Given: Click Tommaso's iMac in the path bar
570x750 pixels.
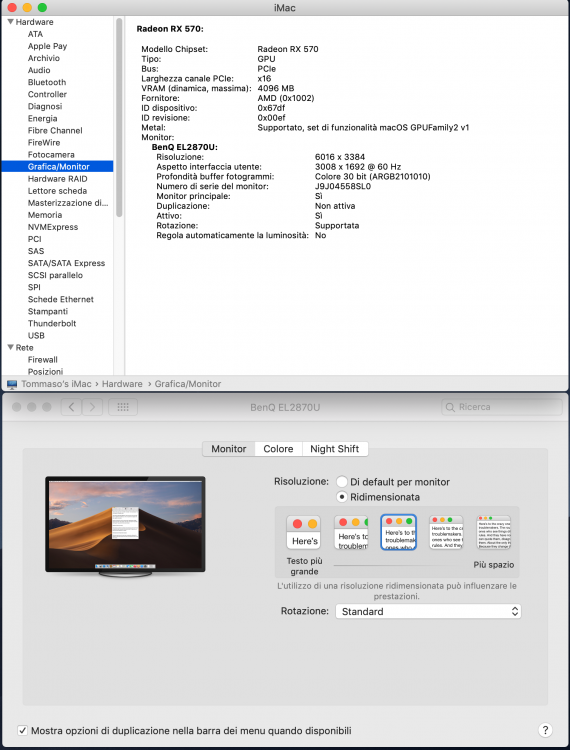Looking at the screenshot, I should point(56,384).
